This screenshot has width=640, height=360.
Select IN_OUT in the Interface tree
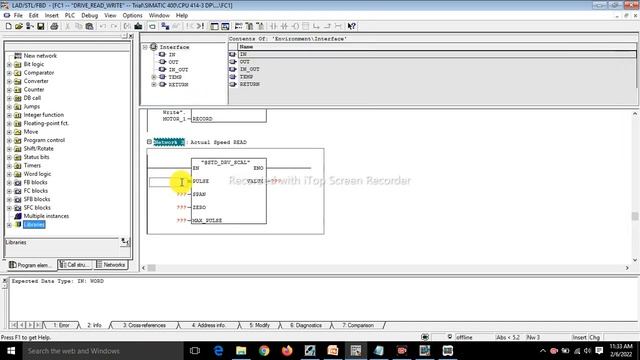(178, 69)
